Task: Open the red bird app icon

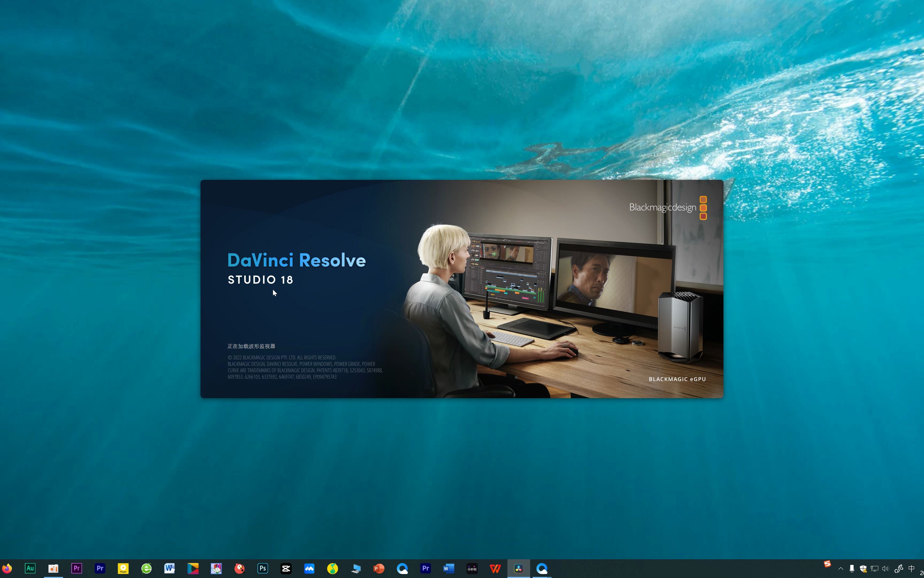Action: click(239, 568)
